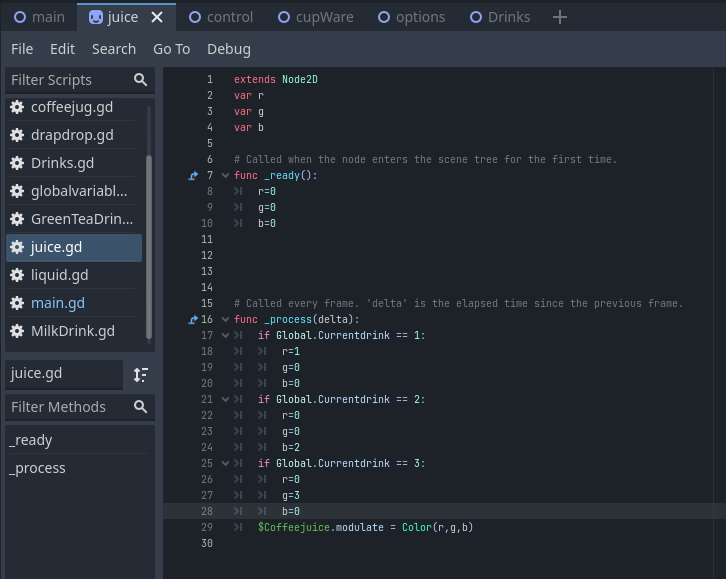Click the plus icon to add new tab
The width and height of the screenshot is (726, 579).
(x=560, y=17)
